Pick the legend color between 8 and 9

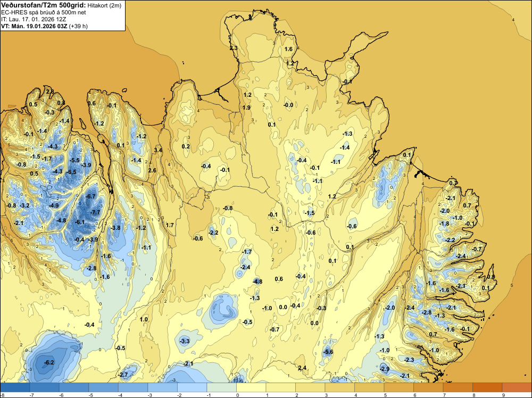tap(487, 387)
